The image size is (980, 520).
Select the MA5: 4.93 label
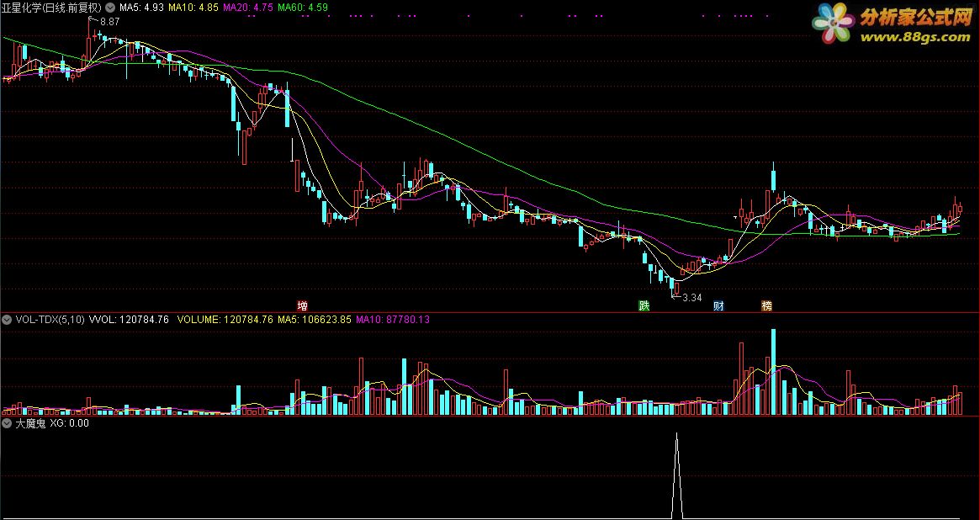click(141, 8)
